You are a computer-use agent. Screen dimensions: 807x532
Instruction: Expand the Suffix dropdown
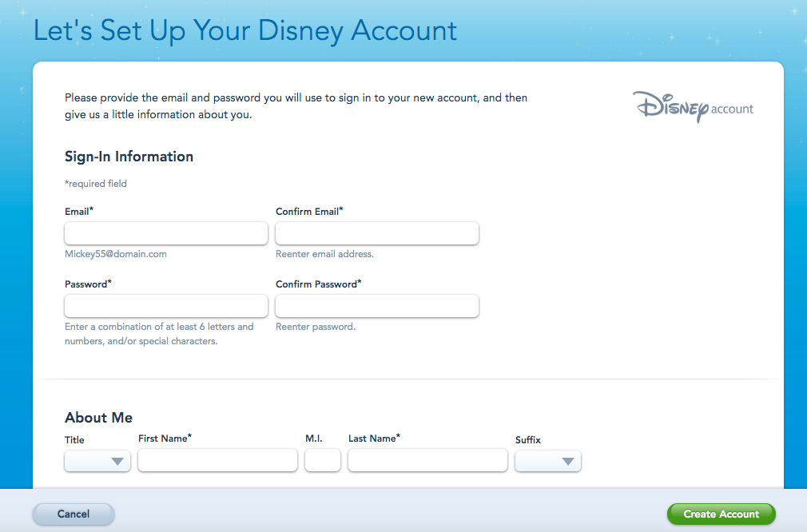coord(548,461)
